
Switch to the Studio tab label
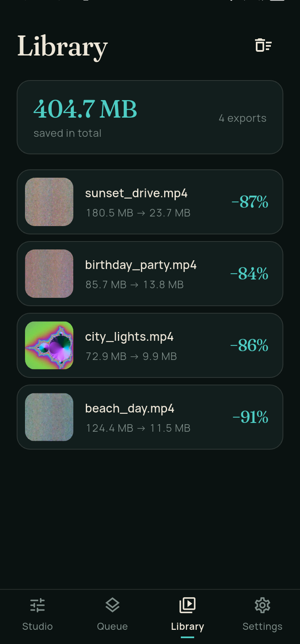point(37,626)
